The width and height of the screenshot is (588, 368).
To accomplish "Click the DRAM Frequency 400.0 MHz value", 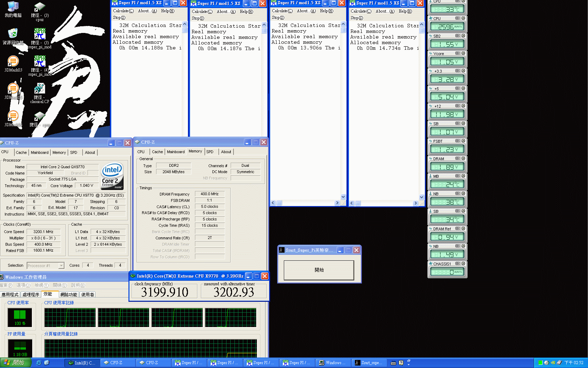I will (x=210, y=194).
